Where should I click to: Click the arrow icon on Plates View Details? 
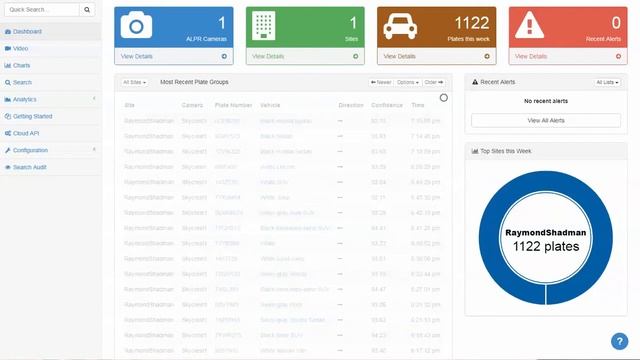click(487, 56)
